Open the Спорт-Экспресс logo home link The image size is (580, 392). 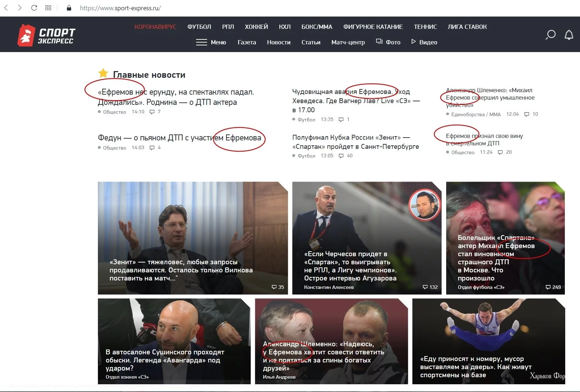pyautogui.click(x=46, y=35)
